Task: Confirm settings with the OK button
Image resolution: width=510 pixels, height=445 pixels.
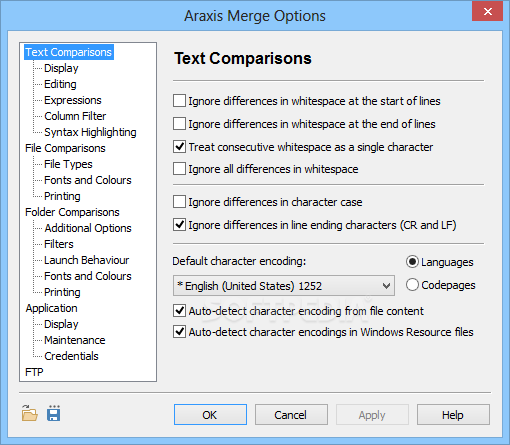Action: [x=210, y=415]
